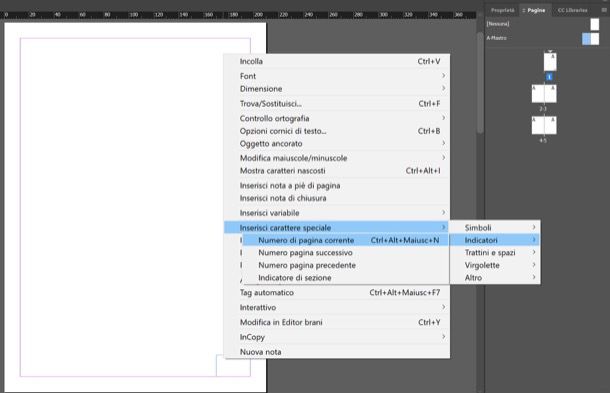The image size is (610, 393).
Task: Switch to the CC Libraries tab
Action: pos(572,10)
